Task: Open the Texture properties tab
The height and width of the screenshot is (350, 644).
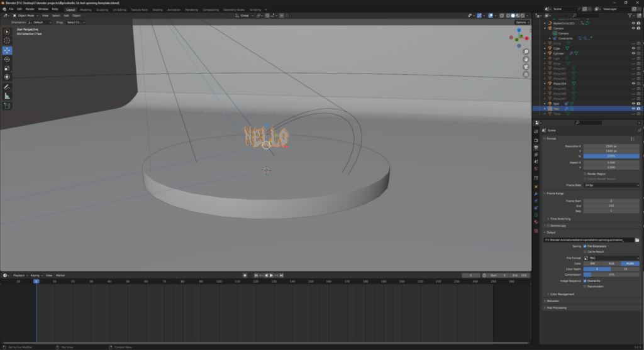Action: pos(536,231)
